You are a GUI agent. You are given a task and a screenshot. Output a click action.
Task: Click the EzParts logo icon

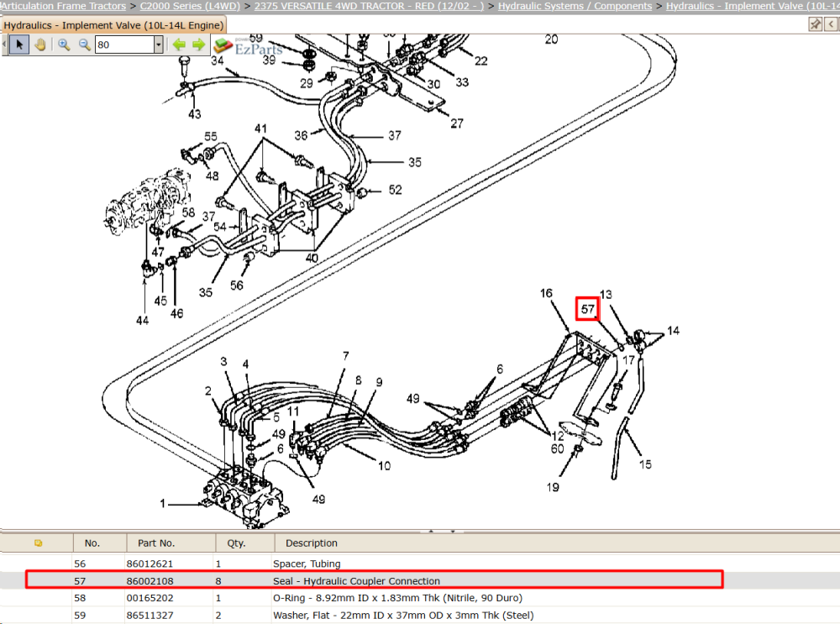click(223, 45)
